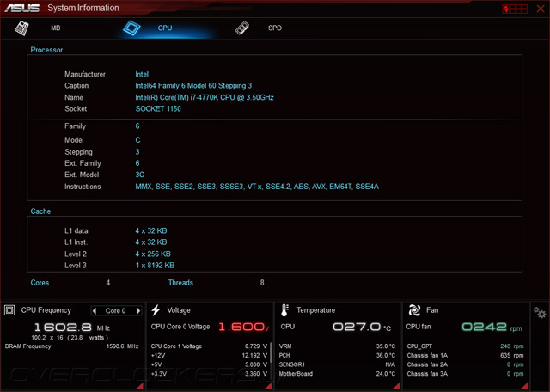Open the MB motherboard tab
This screenshot has width=550, height=392.
pos(55,28)
